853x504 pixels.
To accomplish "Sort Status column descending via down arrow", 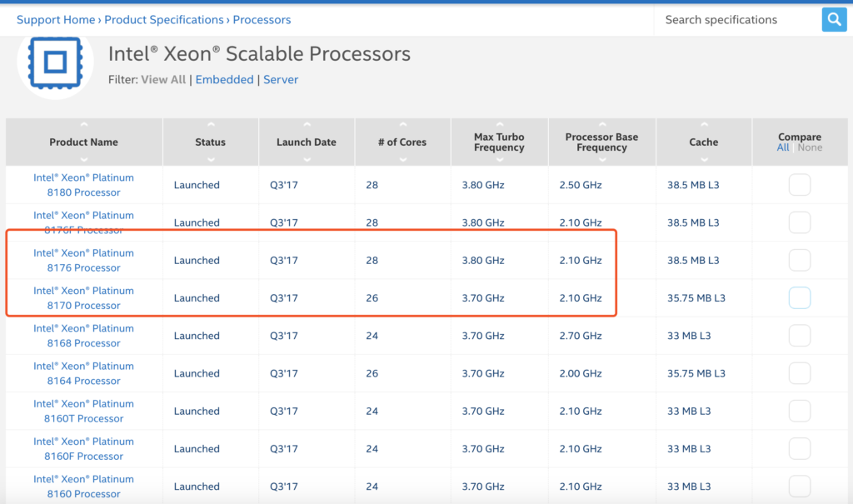I will pos(211,159).
